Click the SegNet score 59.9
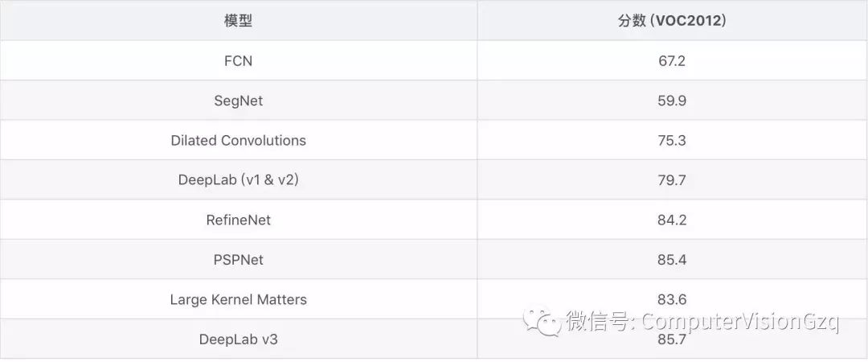 671,101
